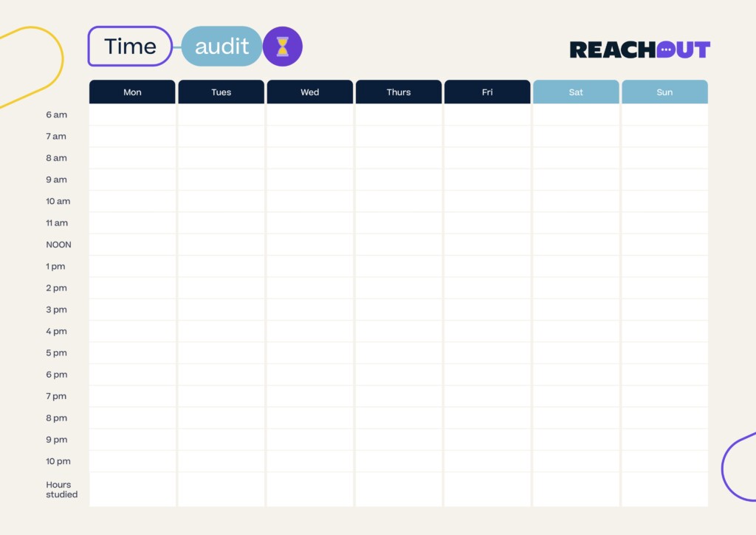Click Hours studied cell for Sunday
756x535 pixels.
coord(664,489)
